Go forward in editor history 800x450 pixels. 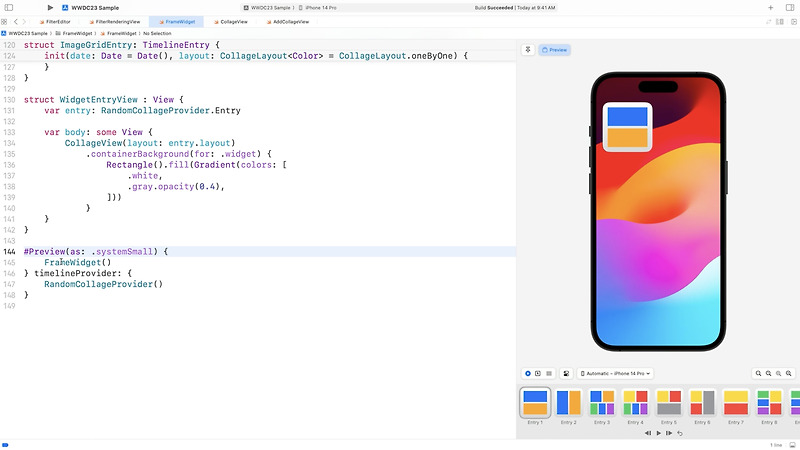(25, 22)
